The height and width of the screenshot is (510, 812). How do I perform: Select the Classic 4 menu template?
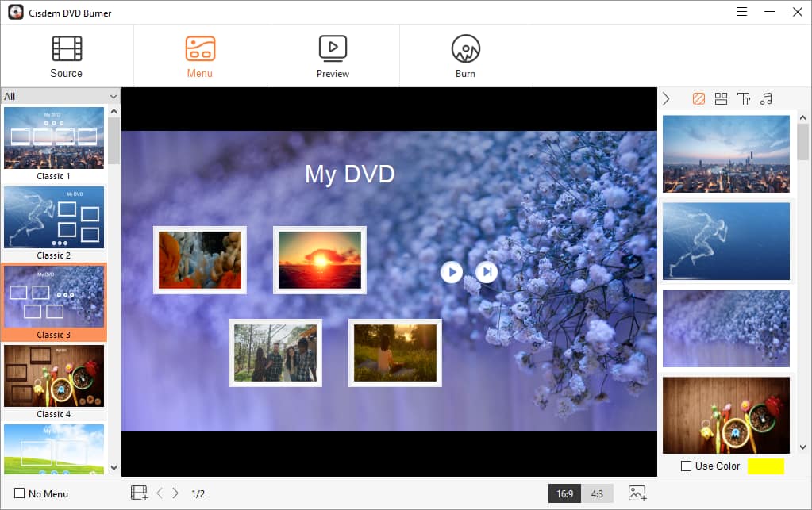[x=54, y=381]
